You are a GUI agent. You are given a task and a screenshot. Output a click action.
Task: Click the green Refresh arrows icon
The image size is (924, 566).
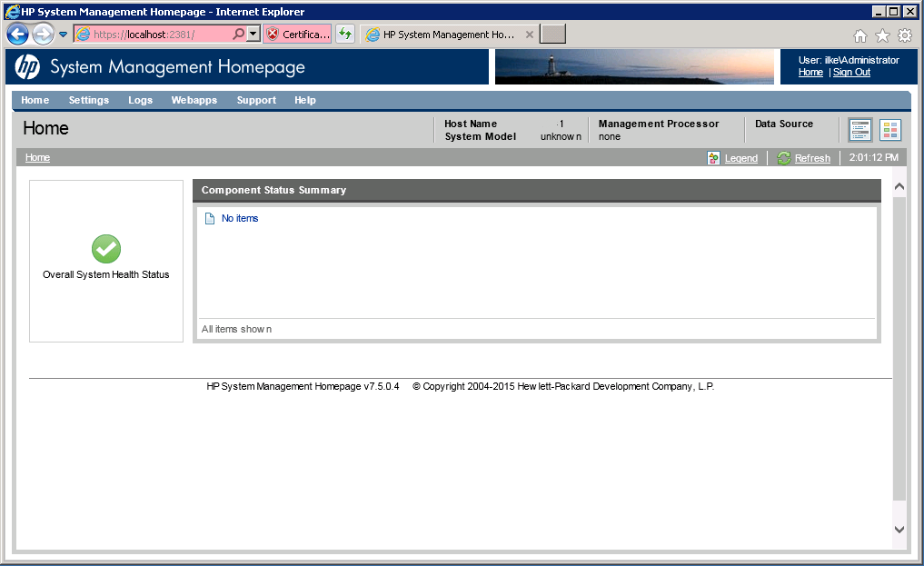[x=784, y=158]
